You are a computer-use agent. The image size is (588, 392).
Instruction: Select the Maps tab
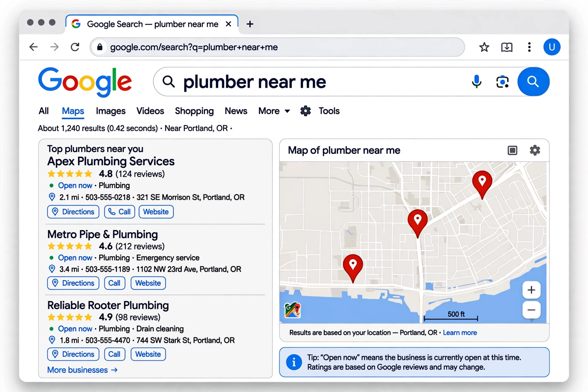[73, 111]
